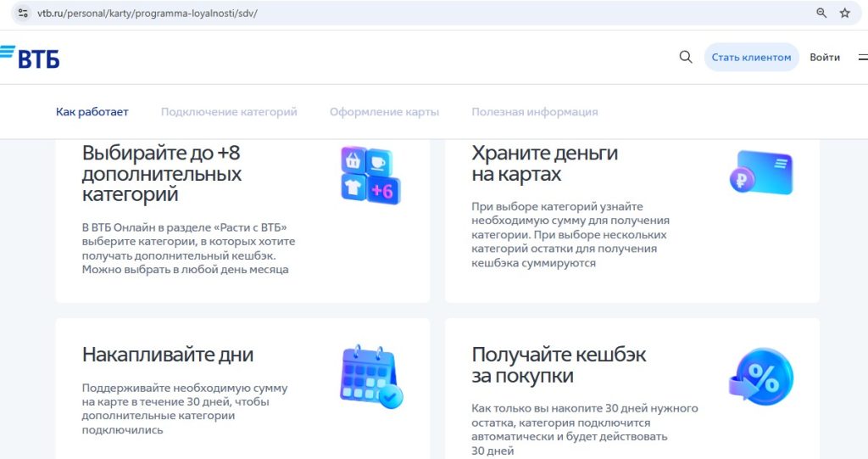Click heading Накапливайте дни
The height and width of the screenshot is (459, 868).
coord(168,355)
